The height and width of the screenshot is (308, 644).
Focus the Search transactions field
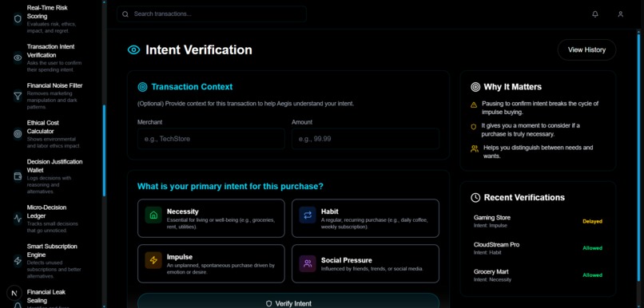[x=212, y=14]
